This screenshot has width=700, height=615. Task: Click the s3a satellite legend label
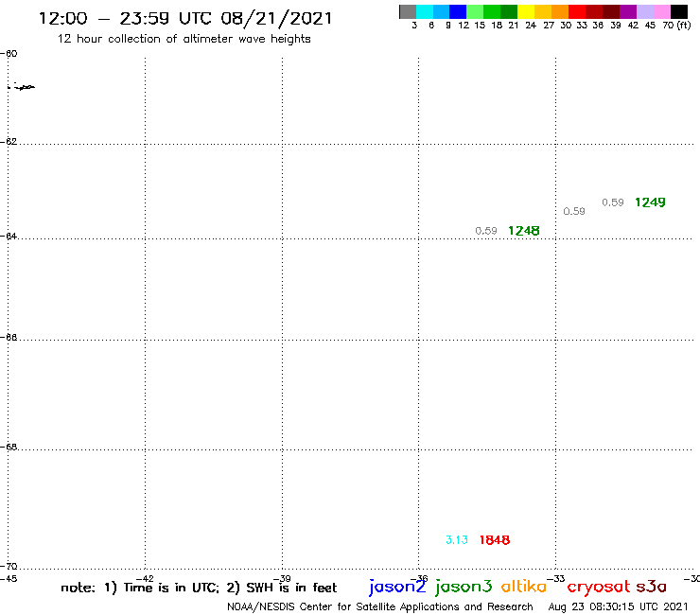click(652, 587)
